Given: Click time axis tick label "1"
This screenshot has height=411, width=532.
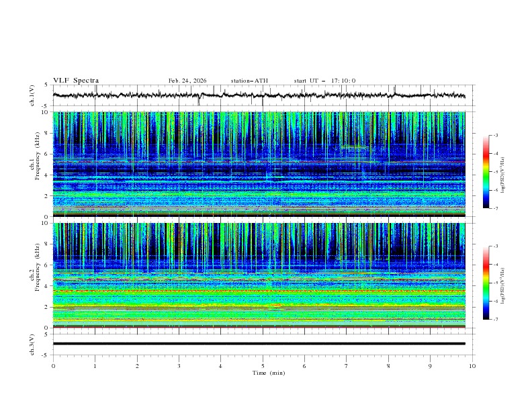Looking at the screenshot, I should [95, 366].
